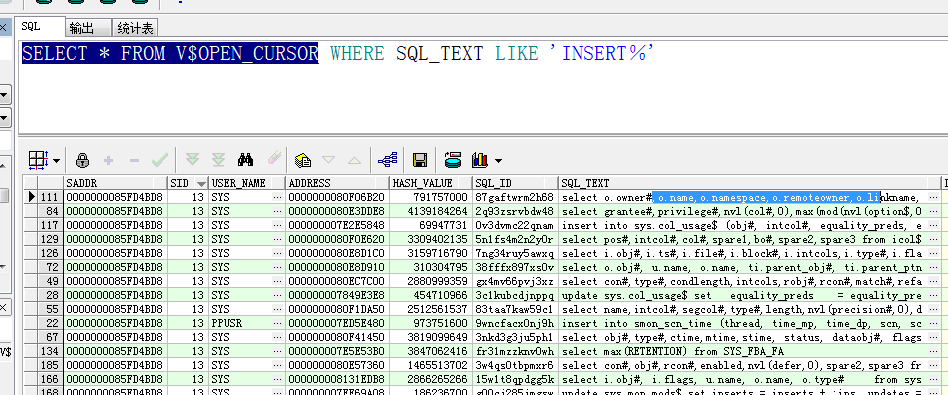Click the up triangle previous-record icon
948x395 pixels.
pyautogui.click(x=354, y=160)
